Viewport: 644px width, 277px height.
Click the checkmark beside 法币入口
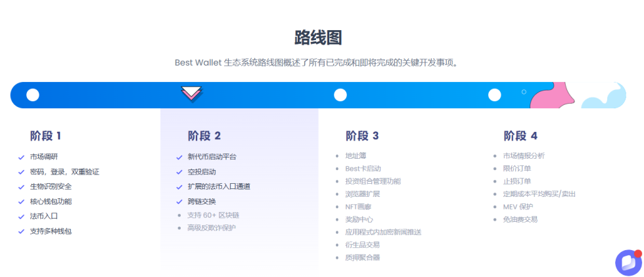tap(22, 216)
